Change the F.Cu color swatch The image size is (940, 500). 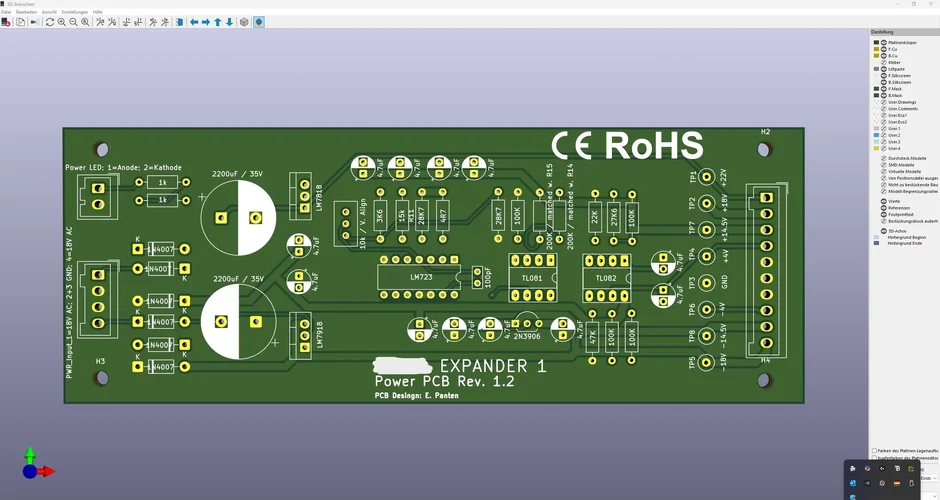pyautogui.click(x=876, y=49)
